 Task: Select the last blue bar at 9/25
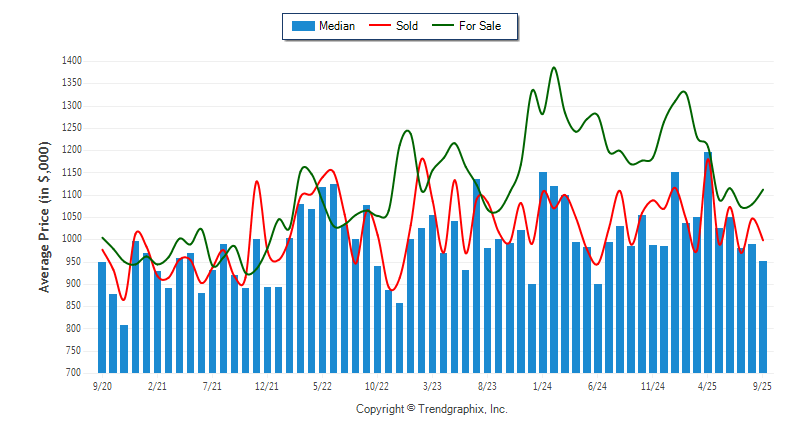tap(763, 316)
